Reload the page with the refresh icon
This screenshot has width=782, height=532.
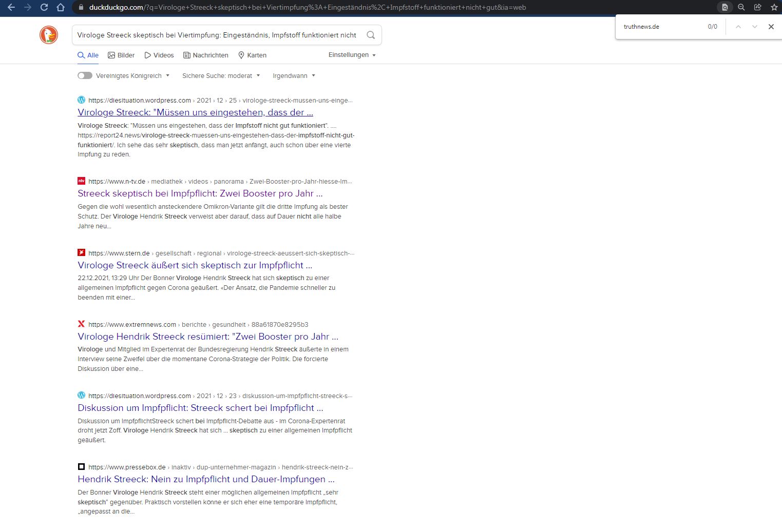[x=44, y=7]
